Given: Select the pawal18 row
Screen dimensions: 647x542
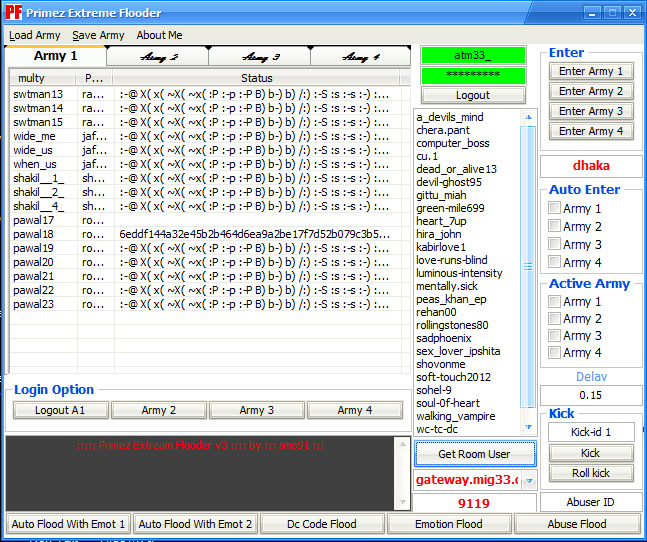Looking at the screenshot, I should (210, 234).
